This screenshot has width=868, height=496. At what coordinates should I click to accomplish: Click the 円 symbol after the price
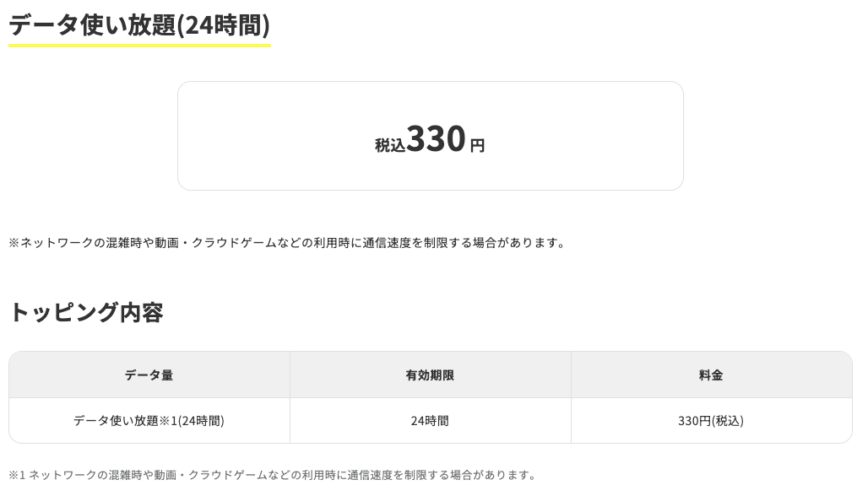coord(477,145)
